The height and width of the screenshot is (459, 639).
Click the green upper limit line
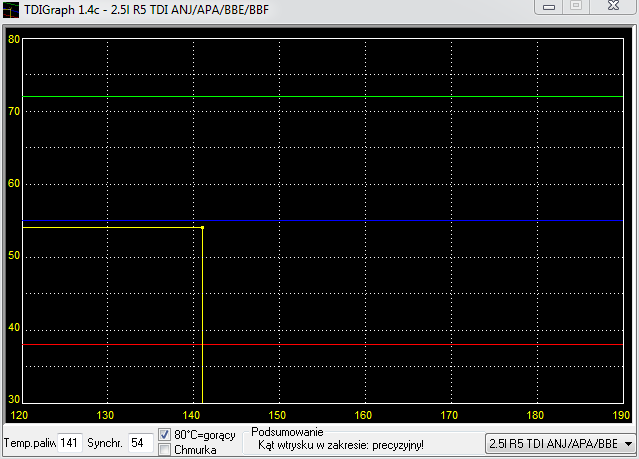(x=323, y=97)
